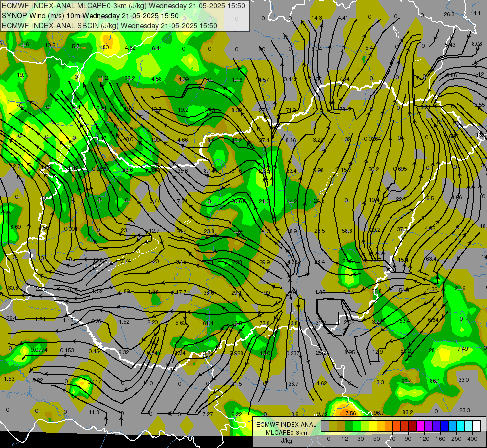Click the map value 96.7
Screen dimensions: 487x448
[x=379, y=413]
